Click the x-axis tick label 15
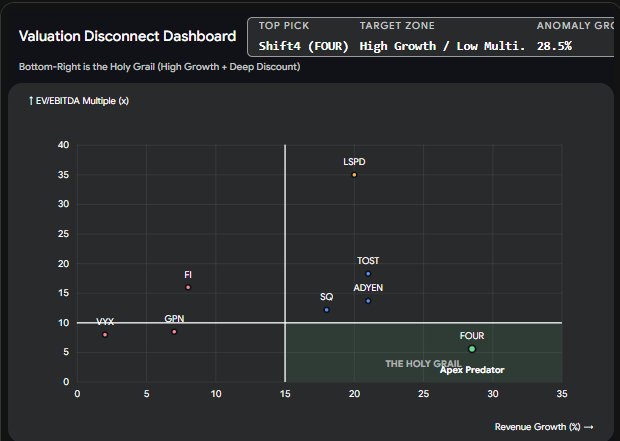Image resolution: width=620 pixels, height=441 pixels. pos(285,394)
